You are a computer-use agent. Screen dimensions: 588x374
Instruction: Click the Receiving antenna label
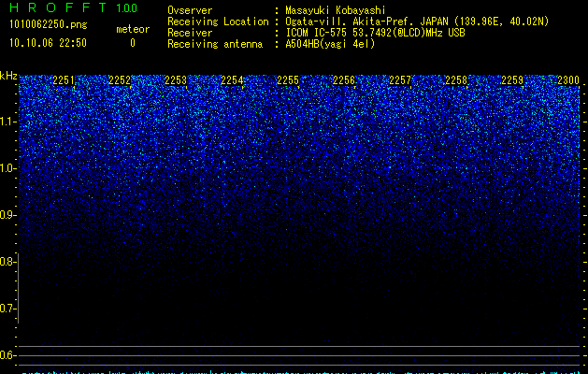tap(215, 44)
